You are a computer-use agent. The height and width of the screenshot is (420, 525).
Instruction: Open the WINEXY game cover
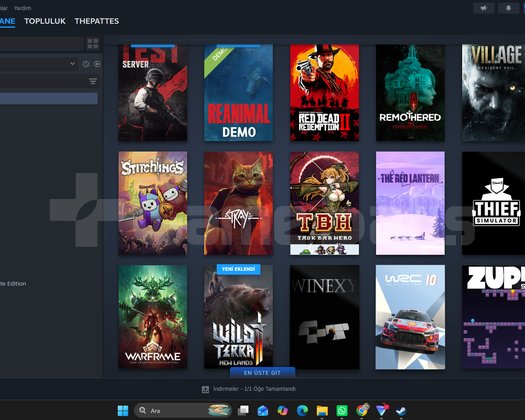[x=324, y=317]
